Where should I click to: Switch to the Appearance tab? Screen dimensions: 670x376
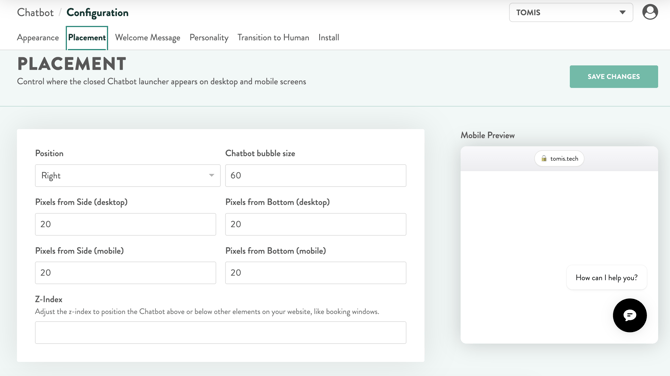click(38, 38)
